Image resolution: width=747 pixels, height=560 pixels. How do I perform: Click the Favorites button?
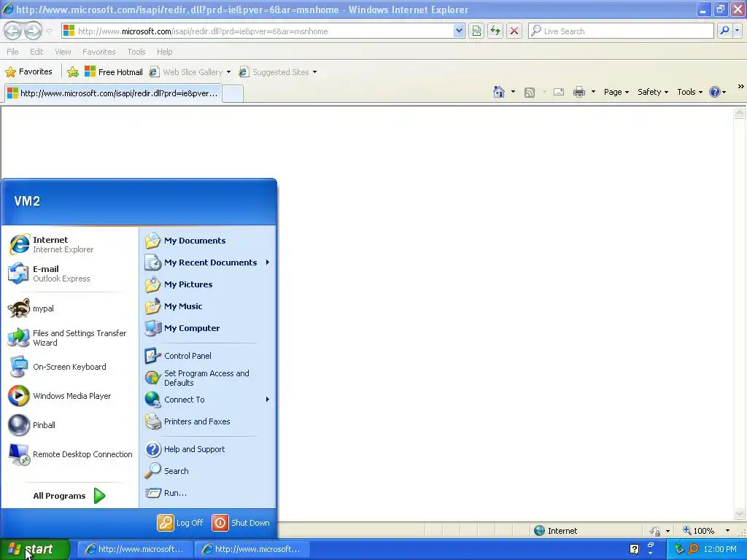[x=28, y=71]
